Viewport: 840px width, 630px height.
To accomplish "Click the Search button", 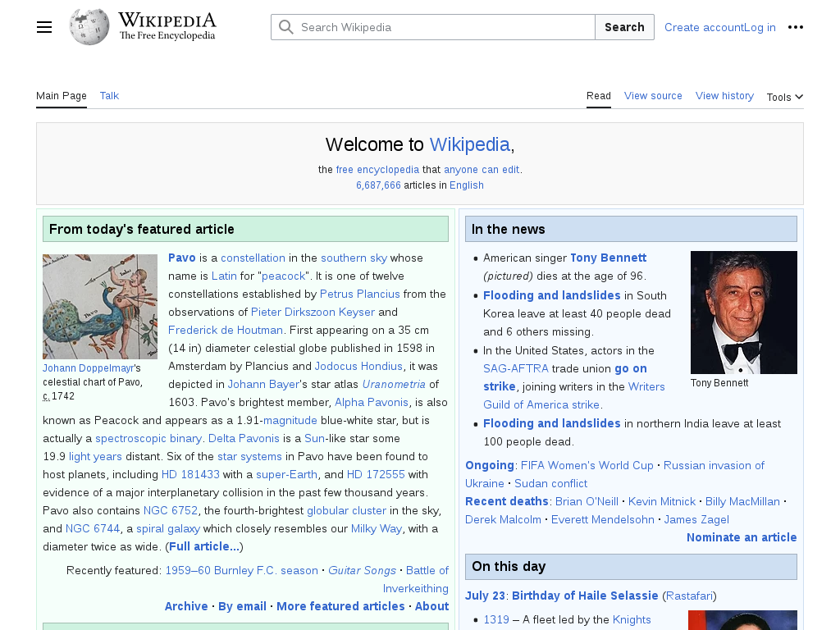I will point(624,27).
